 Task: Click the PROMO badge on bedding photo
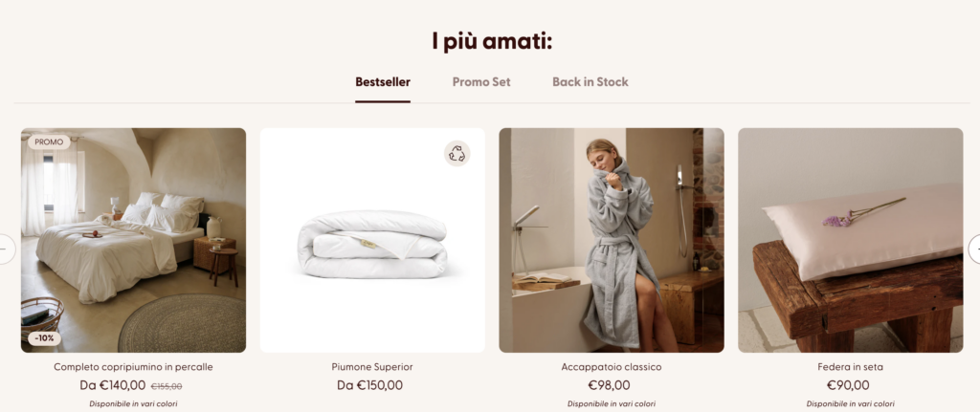pos(49,142)
